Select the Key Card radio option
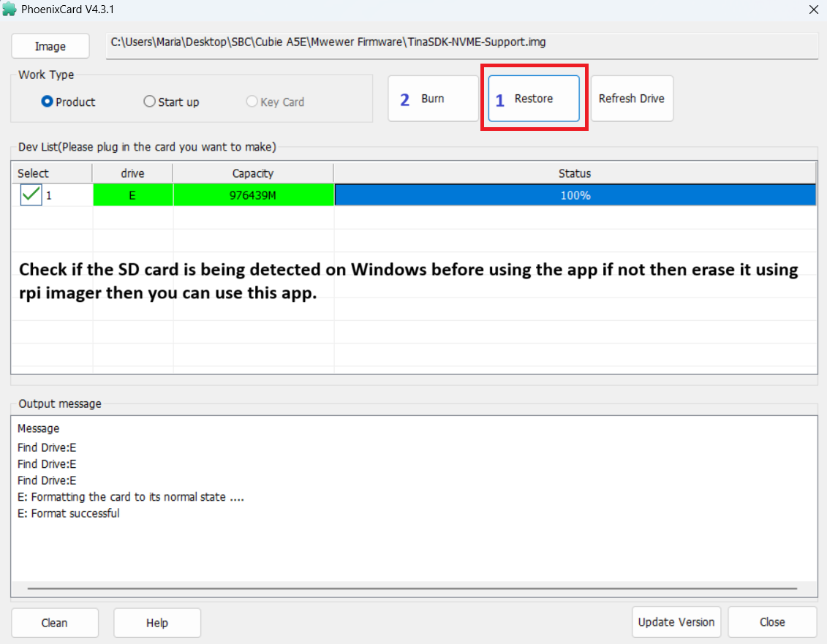The height and width of the screenshot is (644, 827). click(275, 102)
